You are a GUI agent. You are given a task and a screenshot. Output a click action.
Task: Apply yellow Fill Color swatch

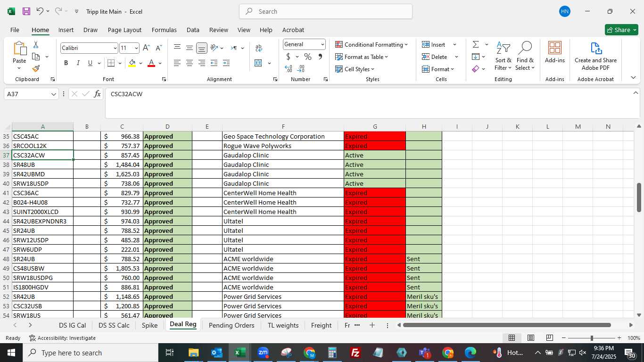pos(132,63)
